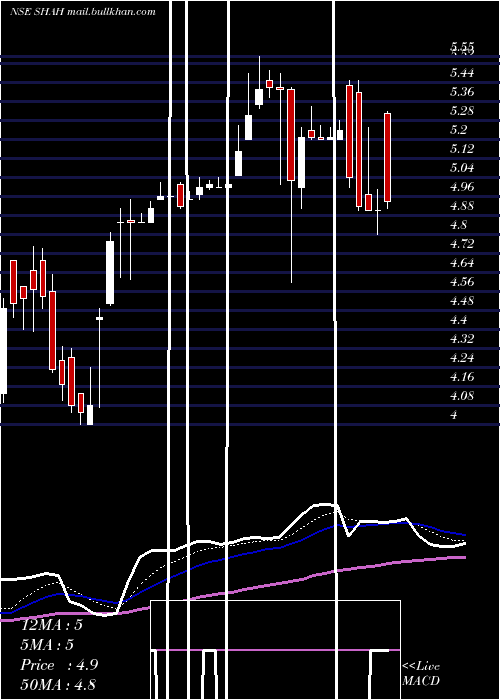
Task: Click the 4.32 price axis label
Action: point(462,338)
